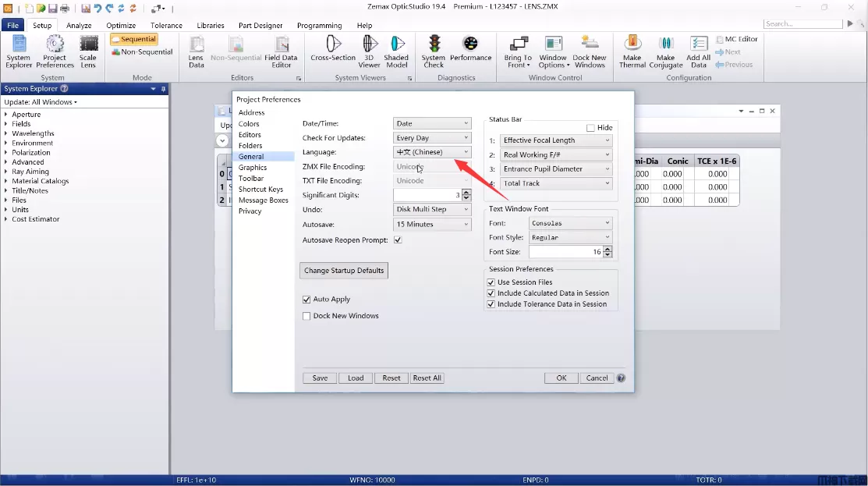
Task: Disable the Auto Apply checkbox
Action: click(306, 300)
